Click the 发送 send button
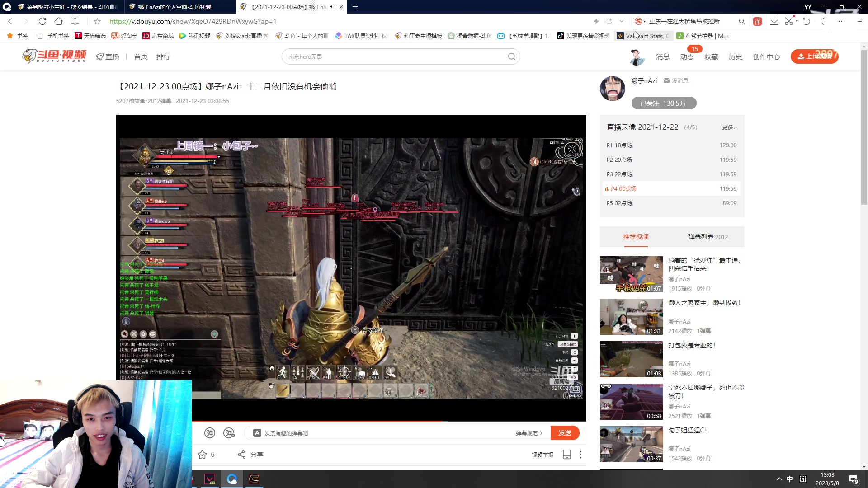This screenshot has height=488, width=868. 565,433
